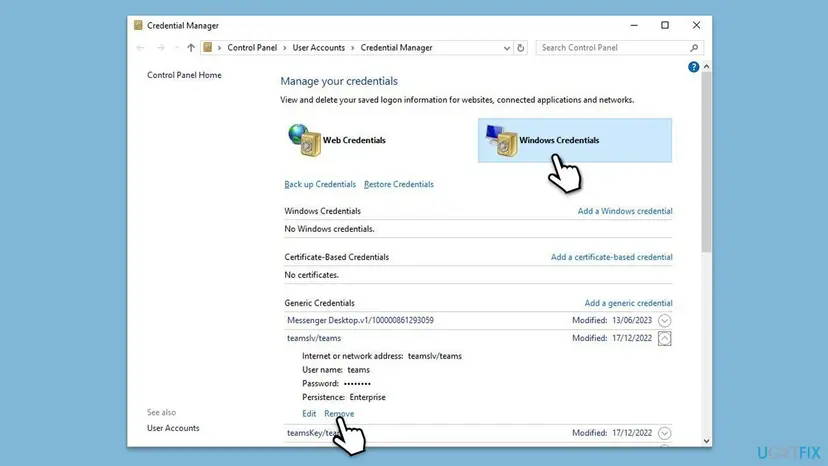The height and width of the screenshot is (466, 828).
Task: Open the address bar history dropdown
Action: [506, 48]
